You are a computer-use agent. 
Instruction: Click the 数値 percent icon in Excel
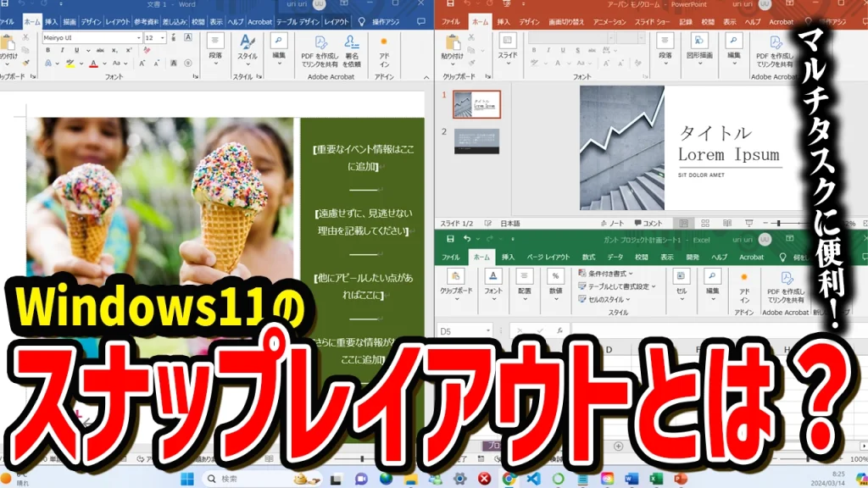(555, 277)
